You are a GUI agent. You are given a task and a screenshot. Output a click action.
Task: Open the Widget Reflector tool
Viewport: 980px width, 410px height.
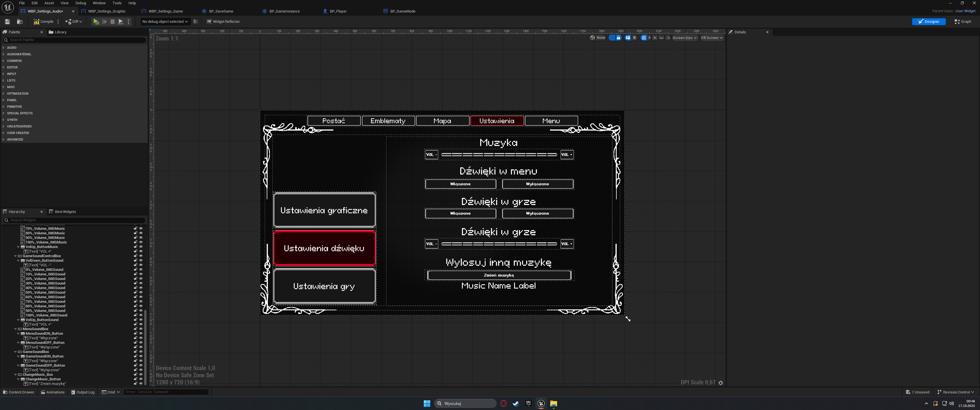pos(223,22)
